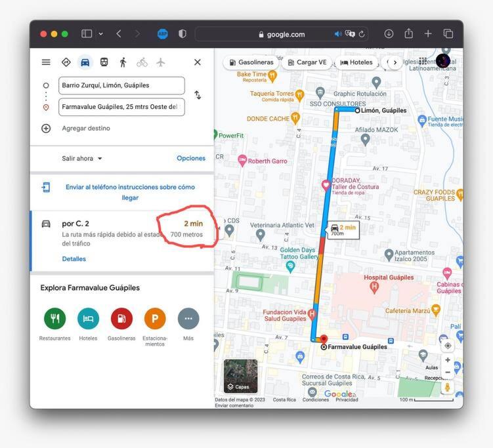Click Enviar comentario link
Image resolution: width=493 pixels, height=448 pixels.
[234, 405]
